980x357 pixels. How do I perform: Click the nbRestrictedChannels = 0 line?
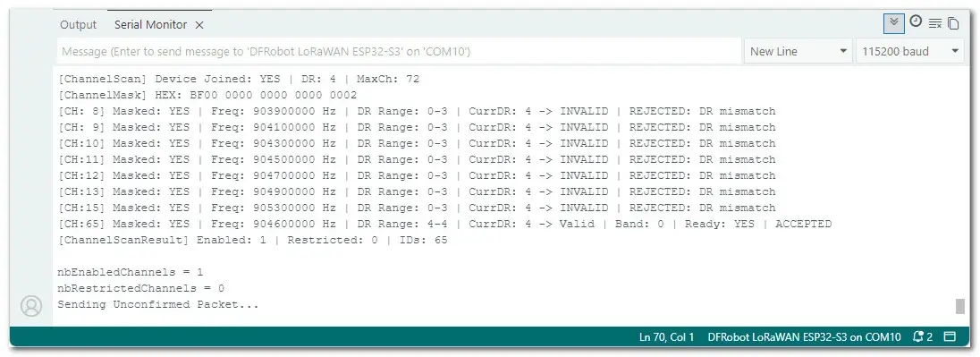(x=140, y=288)
